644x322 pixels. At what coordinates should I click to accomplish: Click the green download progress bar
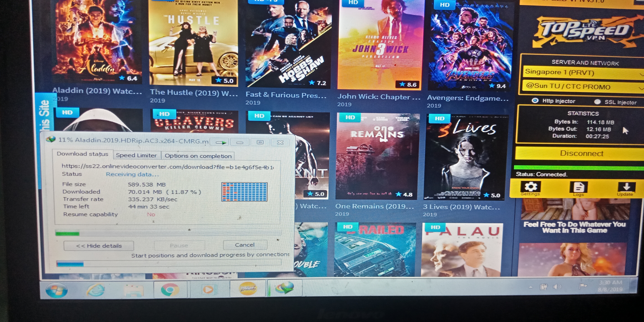click(68, 234)
